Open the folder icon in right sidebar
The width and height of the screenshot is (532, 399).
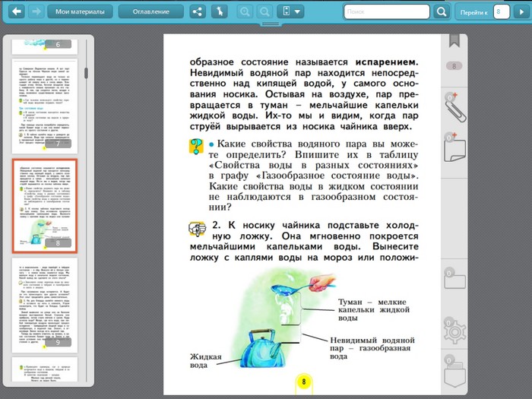455,278
